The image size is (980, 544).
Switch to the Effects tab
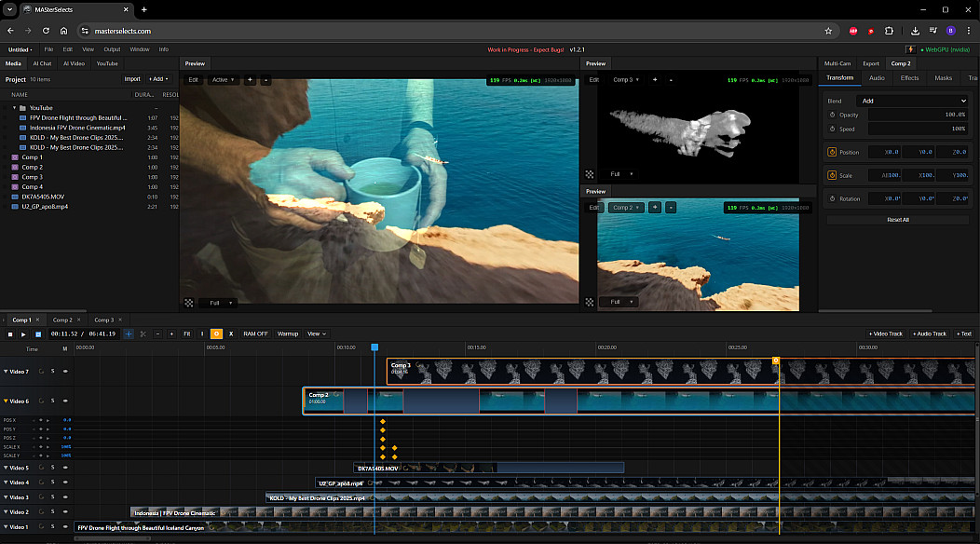pos(909,78)
